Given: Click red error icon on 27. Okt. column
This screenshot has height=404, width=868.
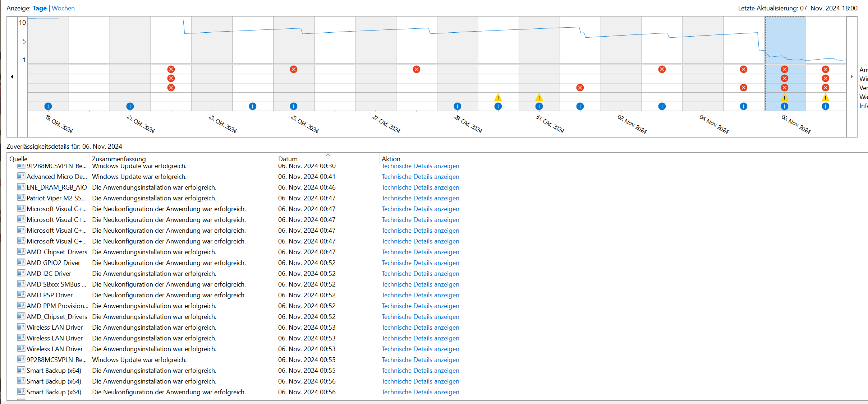Looking at the screenshot, I should click(x=417, y=69).
